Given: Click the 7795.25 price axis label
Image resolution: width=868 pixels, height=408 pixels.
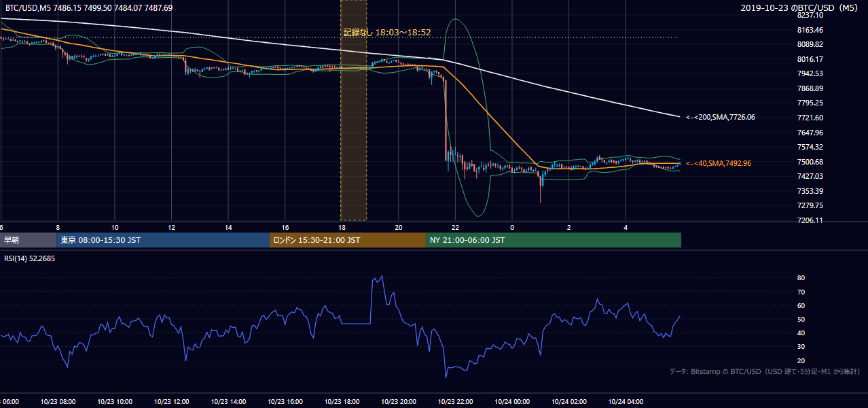Looking at the screenshot, I should point(810,103).
